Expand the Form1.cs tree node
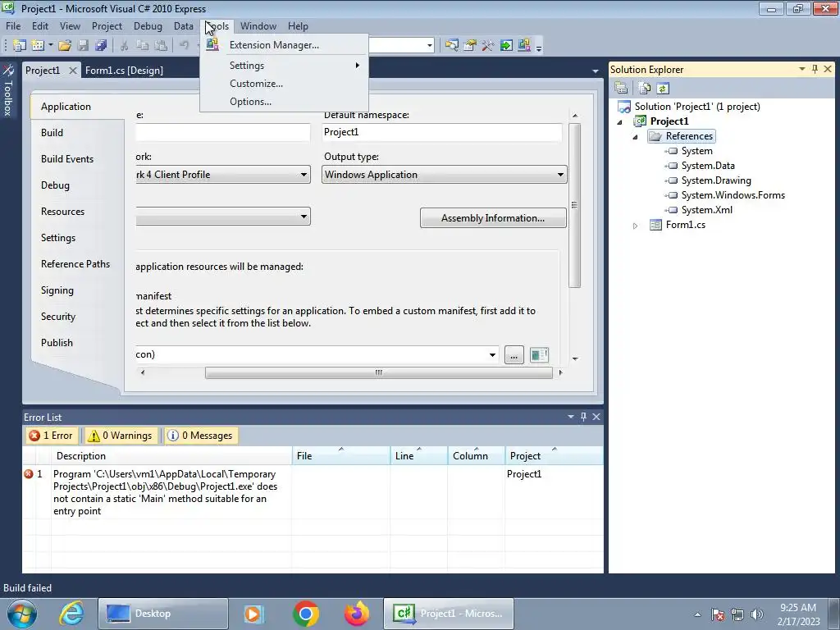Screen dimensions: 840x630 pyautogui.click(x=636, y=226)
